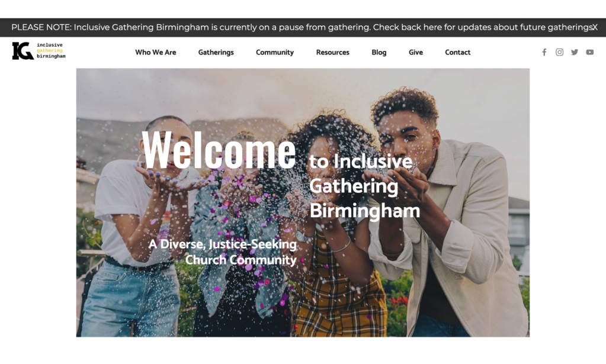Dismiss the notice banner with X
606x364 pixels.
click(595, 27)
